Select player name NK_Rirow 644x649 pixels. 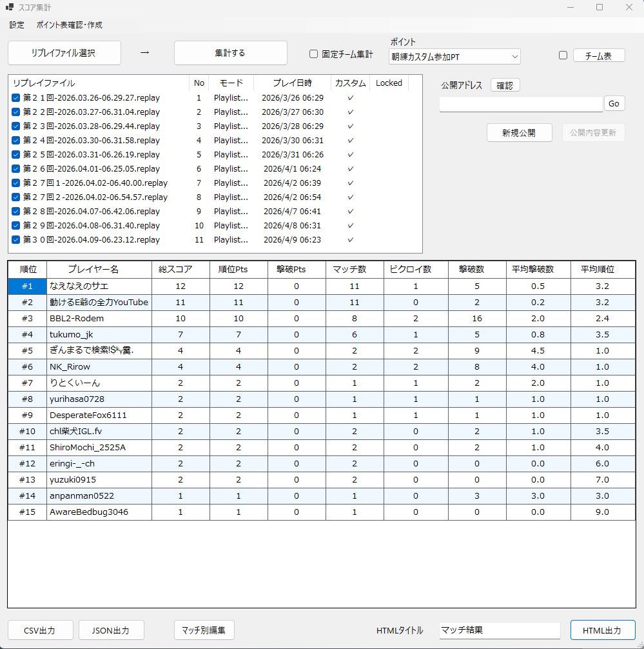tap(70, 367)
